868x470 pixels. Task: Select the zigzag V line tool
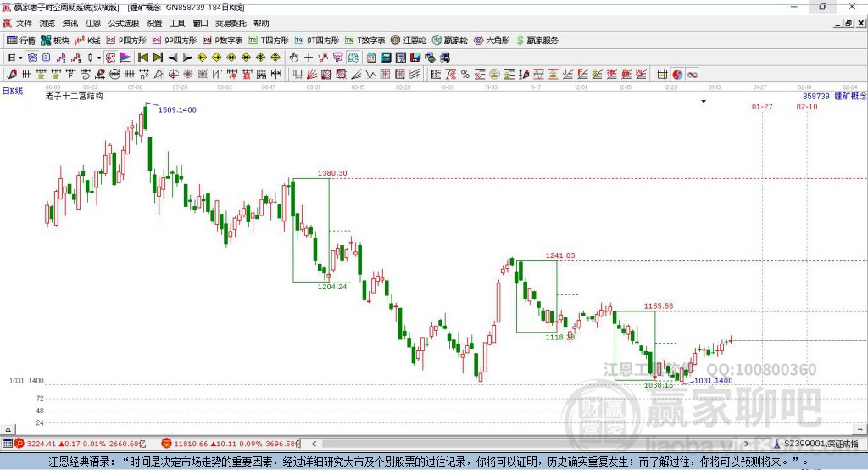coord(370,75)
